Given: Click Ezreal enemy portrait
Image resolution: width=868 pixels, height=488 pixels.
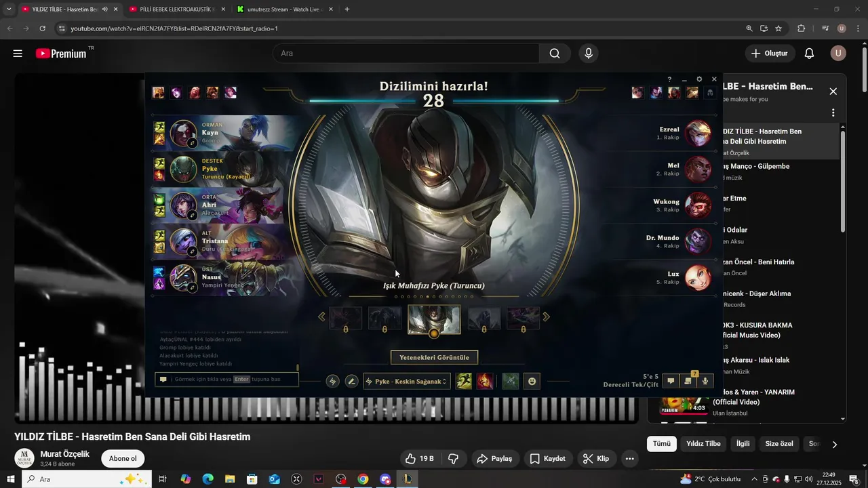Looking at the screenshot, I should (x=698, y=134).
